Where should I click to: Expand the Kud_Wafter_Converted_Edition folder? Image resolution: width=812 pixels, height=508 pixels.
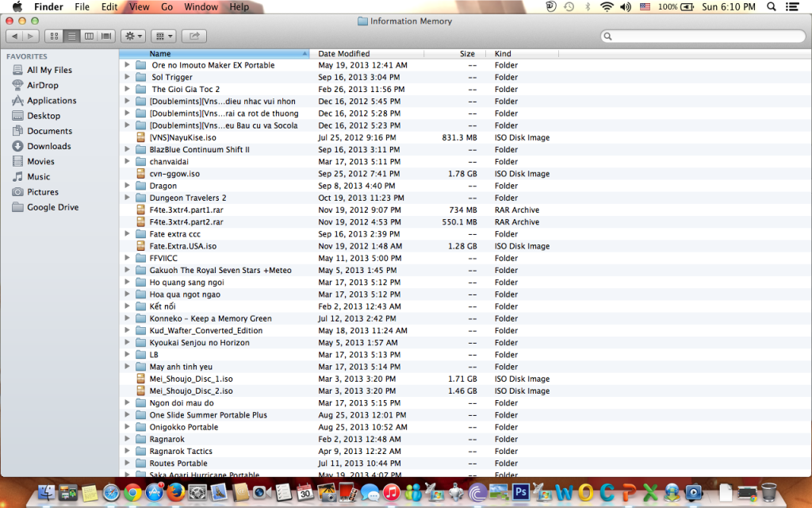(127, 330)
